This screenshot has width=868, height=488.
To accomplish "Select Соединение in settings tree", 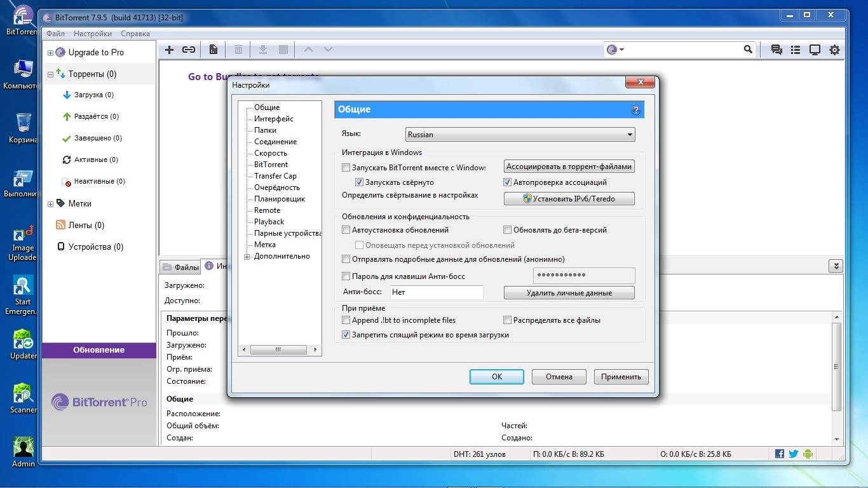I will (x=275, y=142).
